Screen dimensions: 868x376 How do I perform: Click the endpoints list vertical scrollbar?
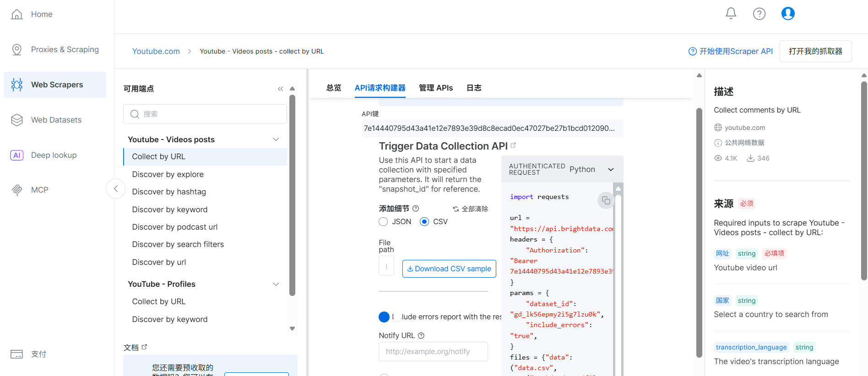tap(292, 195)
